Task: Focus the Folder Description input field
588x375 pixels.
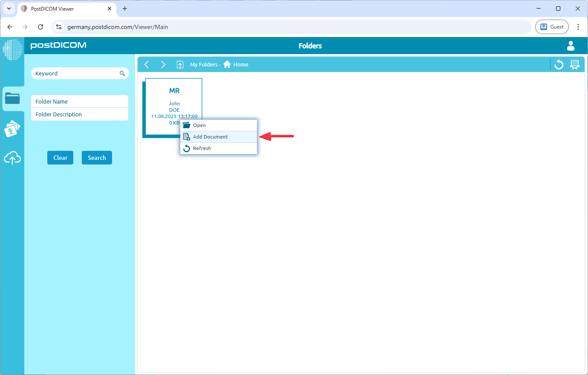Action: (x=80, y=114)
